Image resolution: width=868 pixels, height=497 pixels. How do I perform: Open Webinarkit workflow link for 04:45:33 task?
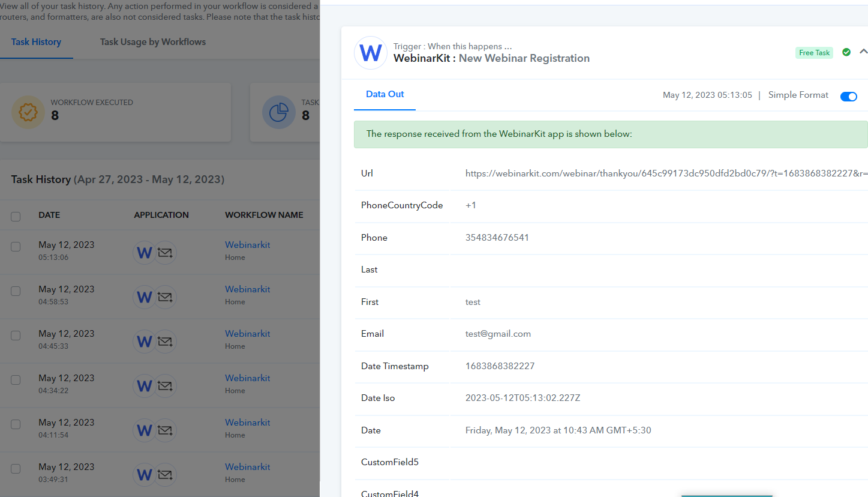tap(248, 334)
